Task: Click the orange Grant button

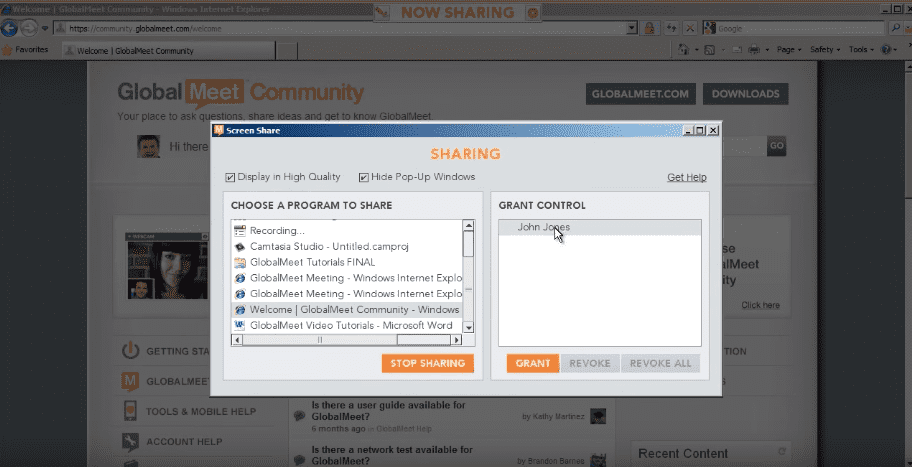Action: point(532,363)
